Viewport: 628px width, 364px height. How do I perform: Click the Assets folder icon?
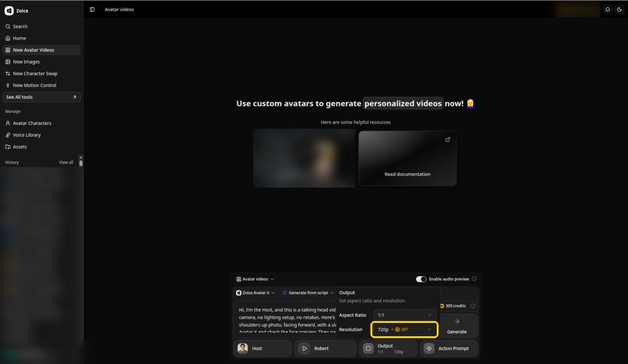(x=8, y=146)
